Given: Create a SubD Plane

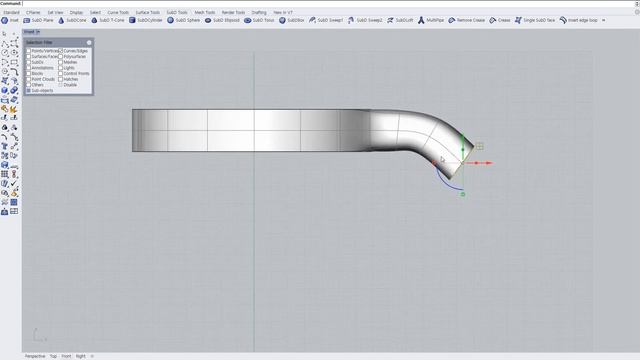Looking at the screenshot, I should [x=38, y=20].
